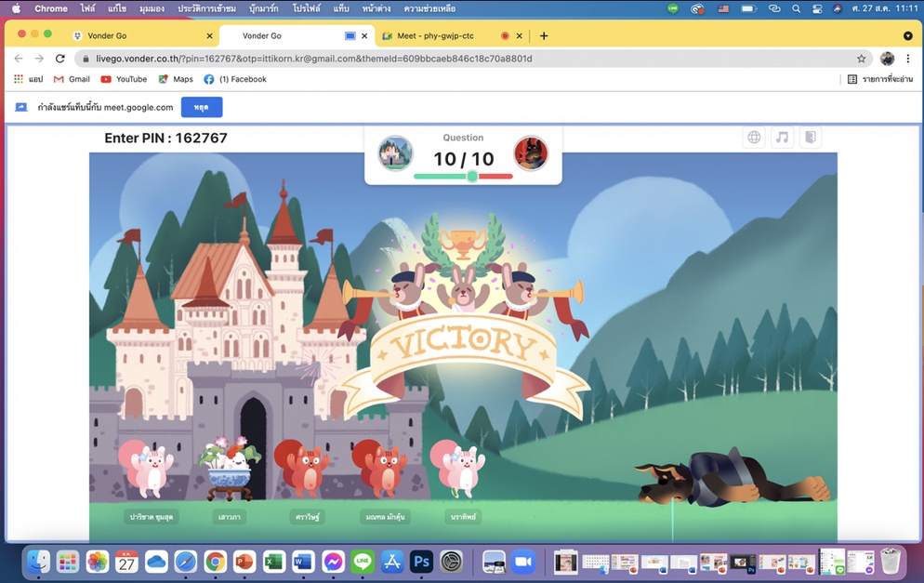This screenshot has width=924, height=583.
Task: Open Excel from the dock
Action: click(274, 562)
